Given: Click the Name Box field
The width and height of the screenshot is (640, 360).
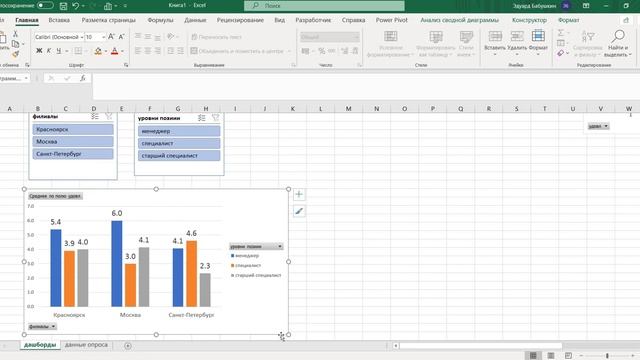Looking at the screenshot, I should pyautogui.click(x=14, y=78).
